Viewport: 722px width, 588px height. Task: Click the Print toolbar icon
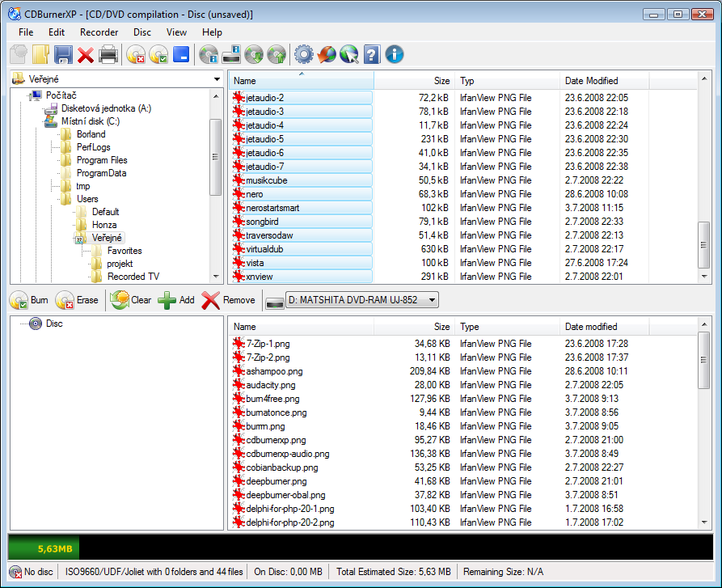(108, 54)
